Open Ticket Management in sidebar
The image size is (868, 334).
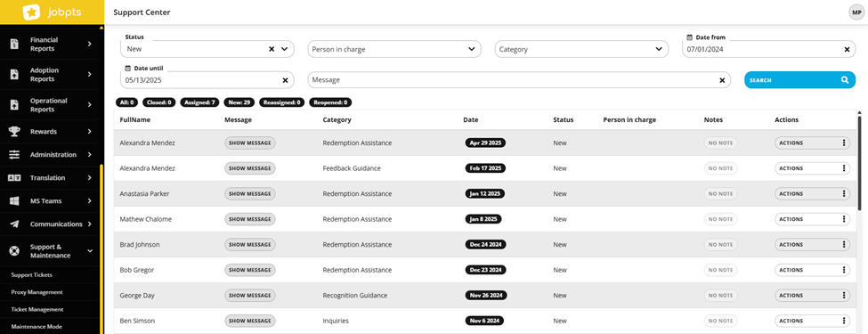click(x=37, y=309)
